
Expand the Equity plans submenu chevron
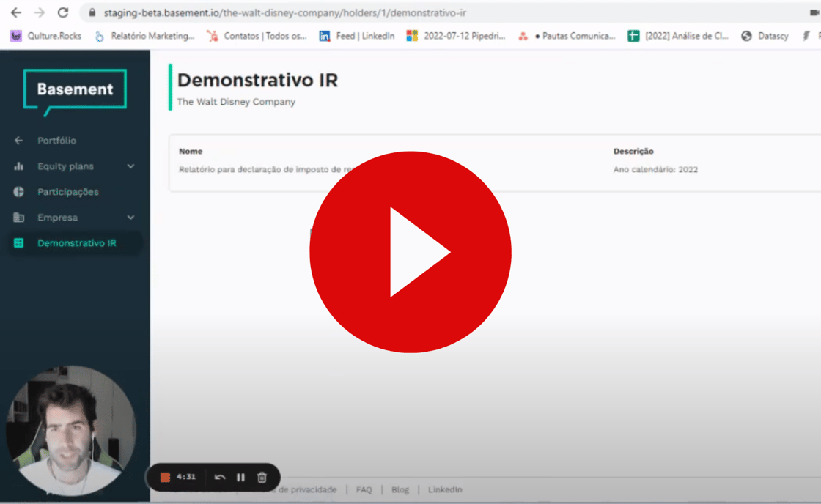point(130,166)
